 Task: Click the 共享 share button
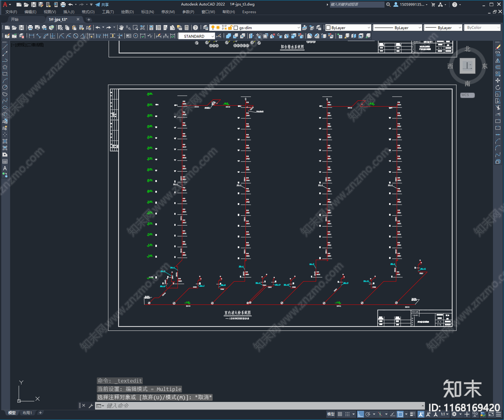point(102,4)
